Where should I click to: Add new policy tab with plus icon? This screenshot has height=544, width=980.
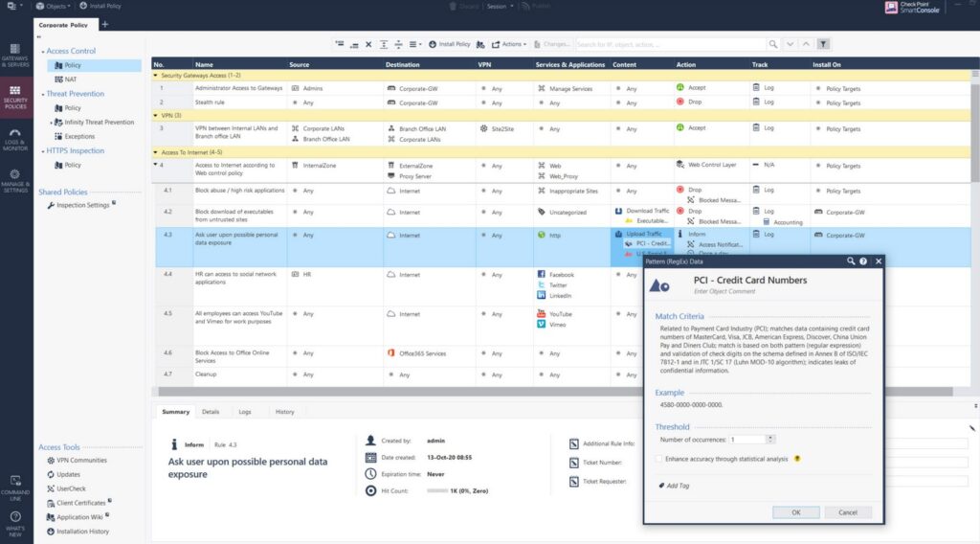point(105,24)
